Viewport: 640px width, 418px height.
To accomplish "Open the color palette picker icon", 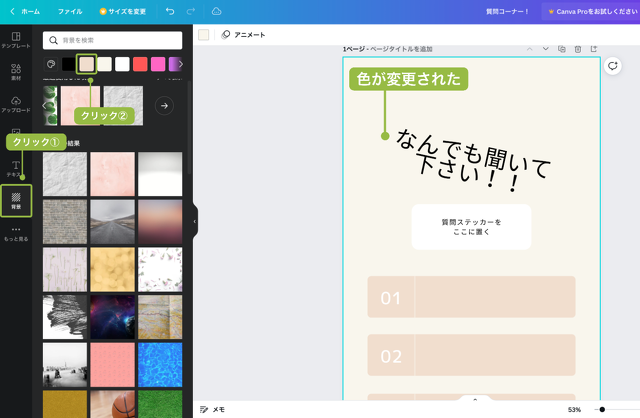I will [52, 64].
